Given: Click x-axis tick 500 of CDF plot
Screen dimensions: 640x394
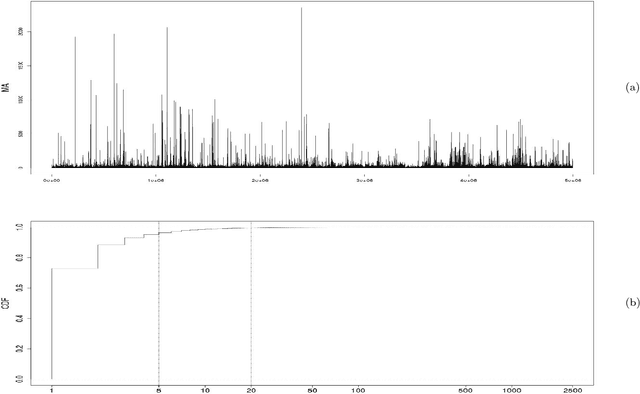Looking at the screenshot, I should point(466,391).
